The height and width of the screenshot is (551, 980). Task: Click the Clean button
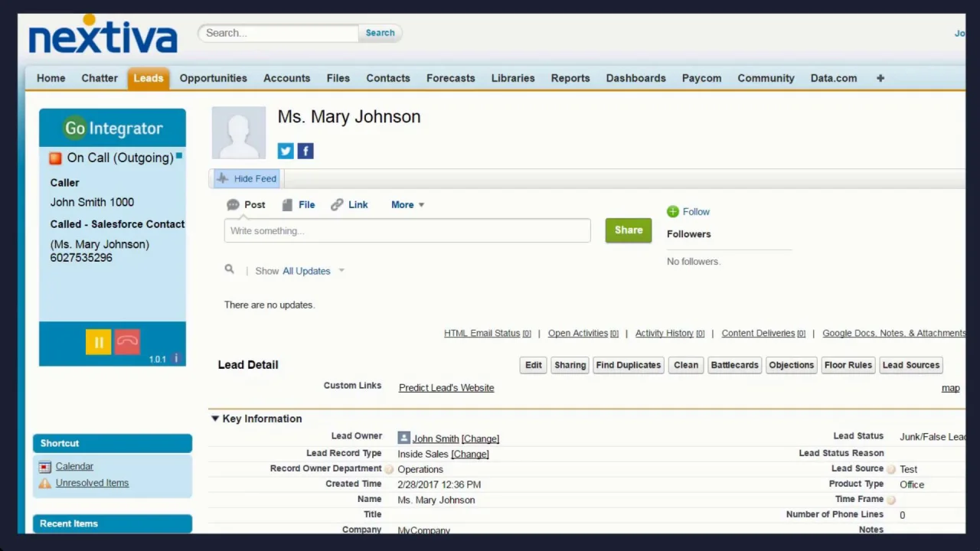tap(686, 365)
